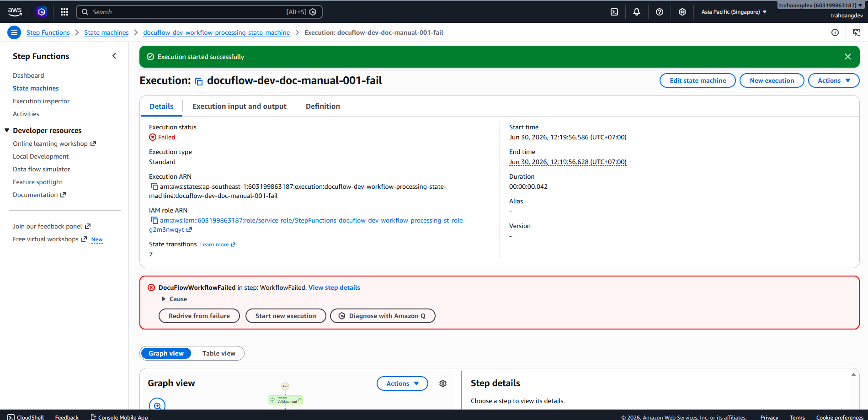
Task: Go to Dashboard in the sidebar
Action: pos(28,75)
